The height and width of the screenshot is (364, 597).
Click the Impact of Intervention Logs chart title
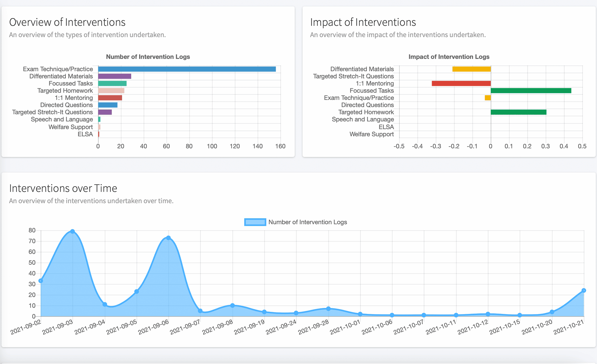[449, 57]
